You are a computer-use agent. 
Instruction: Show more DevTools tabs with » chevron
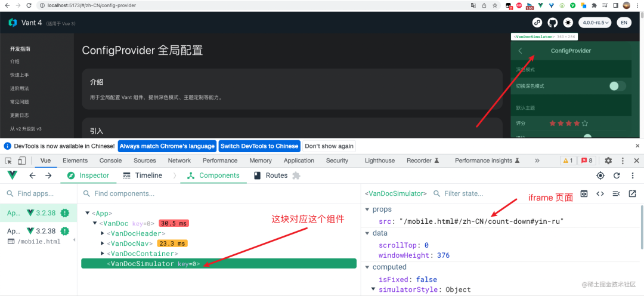(537, 161)
